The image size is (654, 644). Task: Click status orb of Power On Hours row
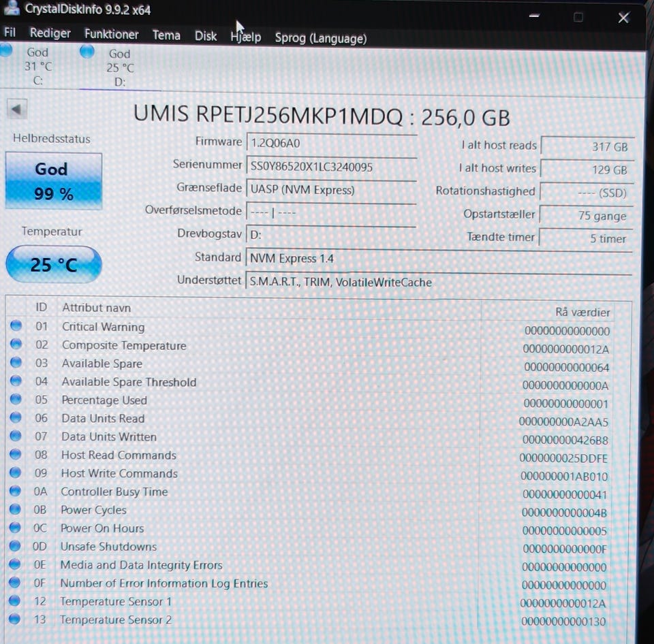pyautogui.click(x=14, y=528)
